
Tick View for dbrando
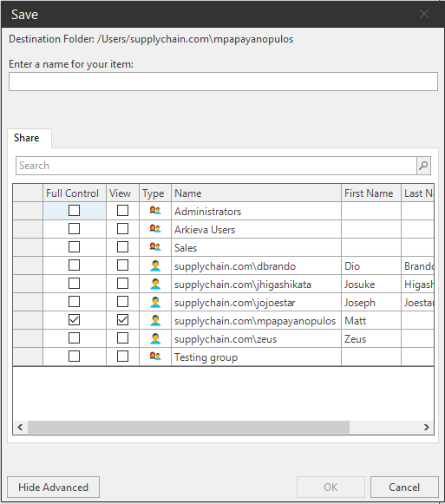tap(122, 265)
